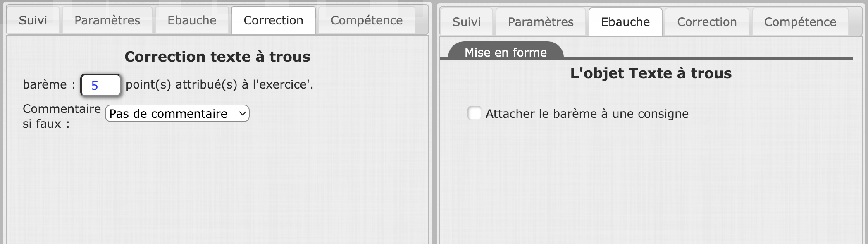Open Paramètres tab in L'objet Texte à trous panel
This screenshot has height=244, width=868.
pyautogui.click(x=541, y=22)
